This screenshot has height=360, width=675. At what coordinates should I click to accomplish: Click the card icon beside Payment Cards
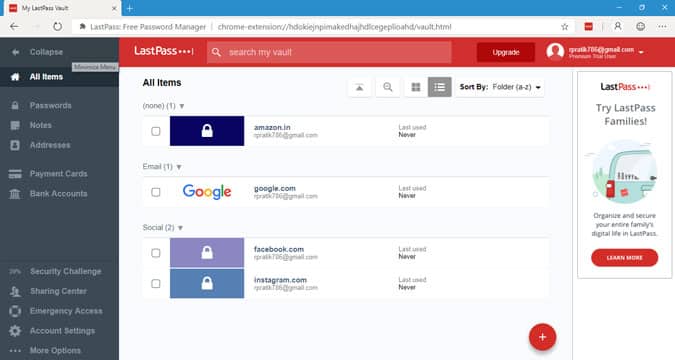coord(15,174)
